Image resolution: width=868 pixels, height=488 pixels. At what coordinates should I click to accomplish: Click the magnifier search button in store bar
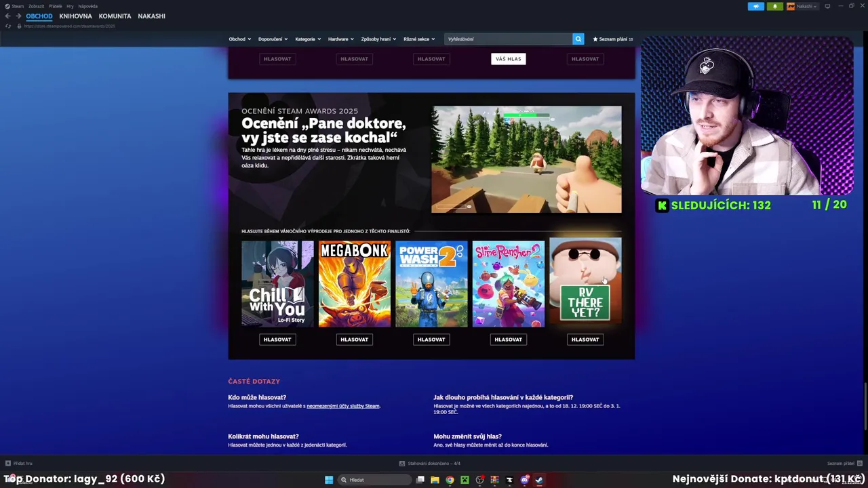pyautogui.click(x=578, y=39)
